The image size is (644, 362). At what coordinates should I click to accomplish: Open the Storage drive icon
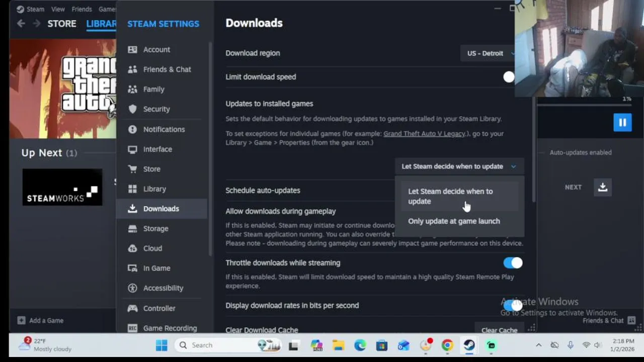[132, 229]
